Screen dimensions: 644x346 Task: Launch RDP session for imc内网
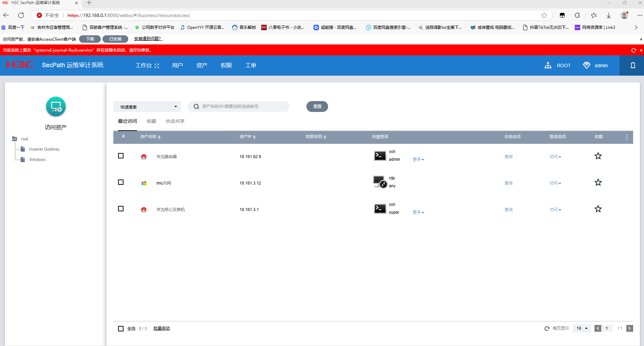click(x=380, y=182)
